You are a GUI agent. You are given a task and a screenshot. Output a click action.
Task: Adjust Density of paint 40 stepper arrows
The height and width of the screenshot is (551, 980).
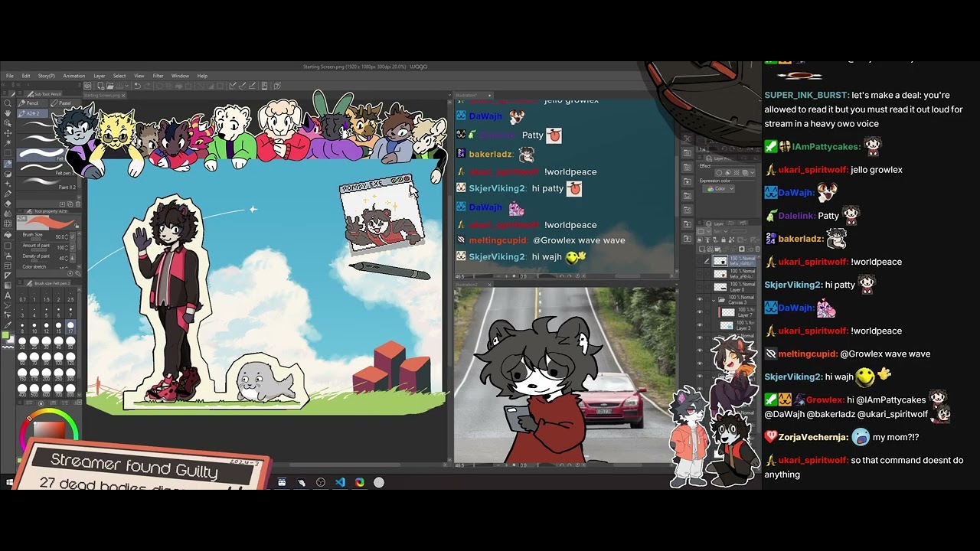[x=67, y=258]
